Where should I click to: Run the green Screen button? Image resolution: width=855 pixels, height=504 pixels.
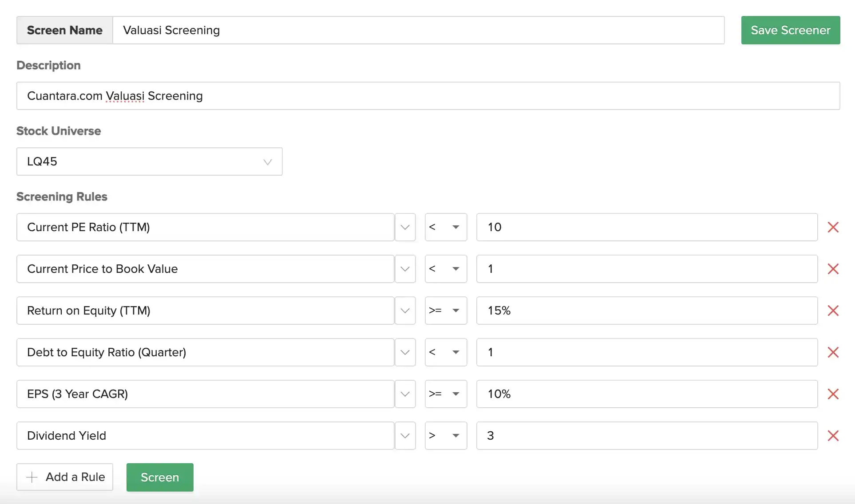[160, 477]
